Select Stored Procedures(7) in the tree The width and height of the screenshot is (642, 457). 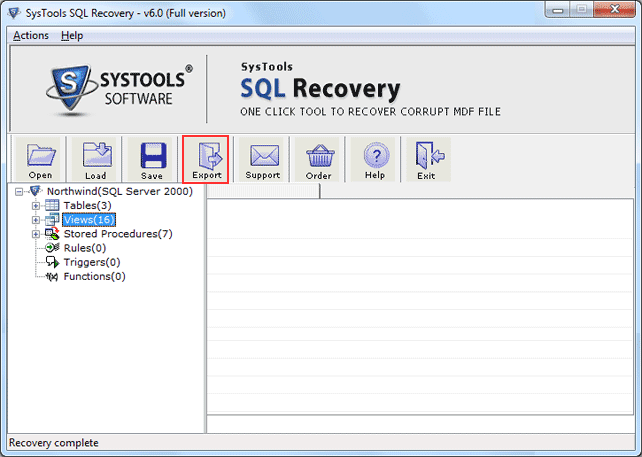[x=118, y=234]
